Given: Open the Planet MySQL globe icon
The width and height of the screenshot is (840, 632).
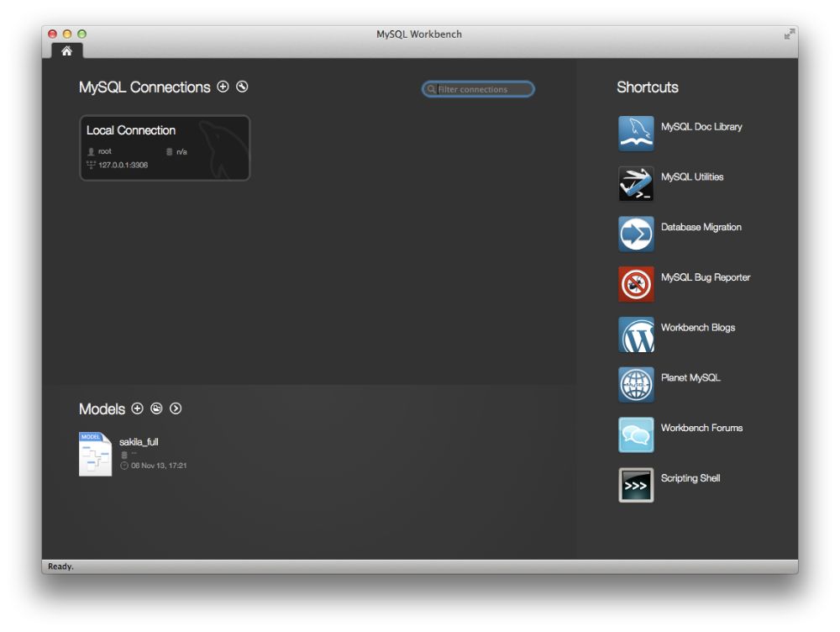Looking at the screenshot, I should (x=636, y=384).
